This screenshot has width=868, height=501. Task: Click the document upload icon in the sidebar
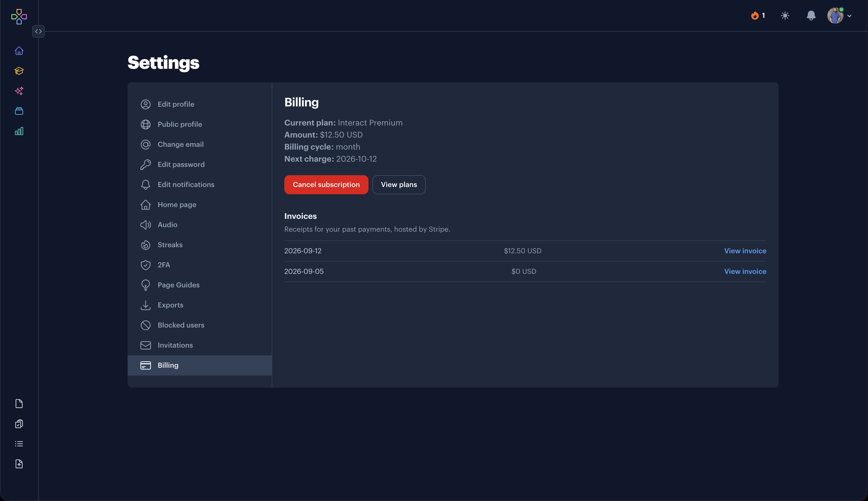pos(19,464)
